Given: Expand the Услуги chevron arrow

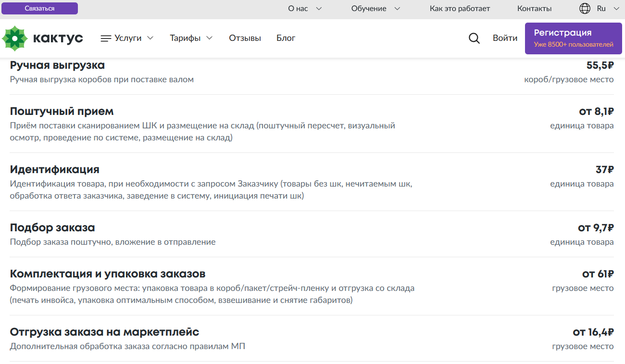Looking at the screenshot, I should click(x=150, y=38).
